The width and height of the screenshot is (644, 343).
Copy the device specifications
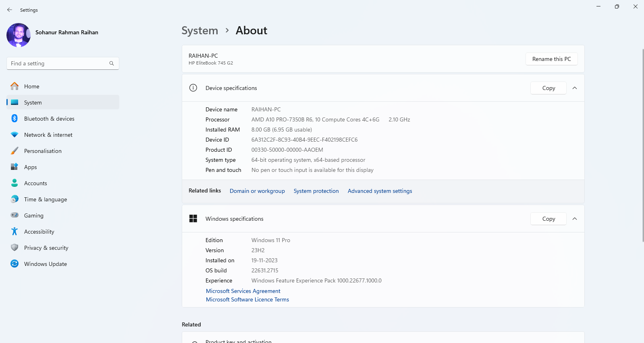548,88
